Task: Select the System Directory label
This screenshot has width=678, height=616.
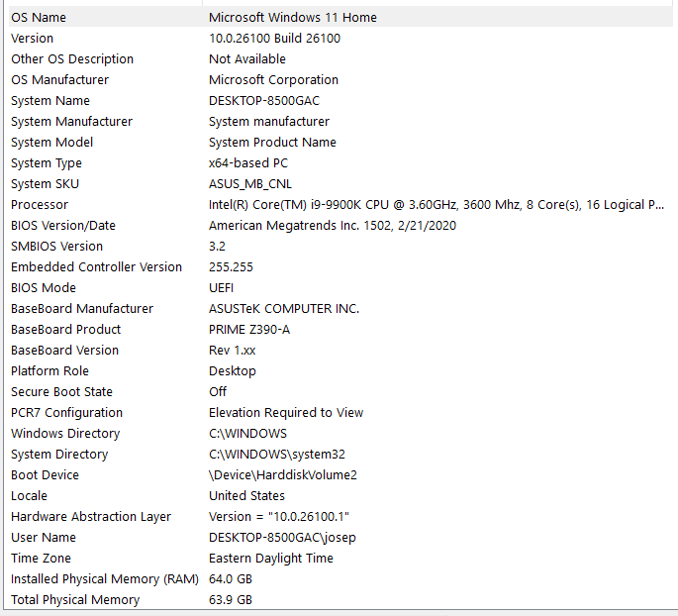Action: 59,455
